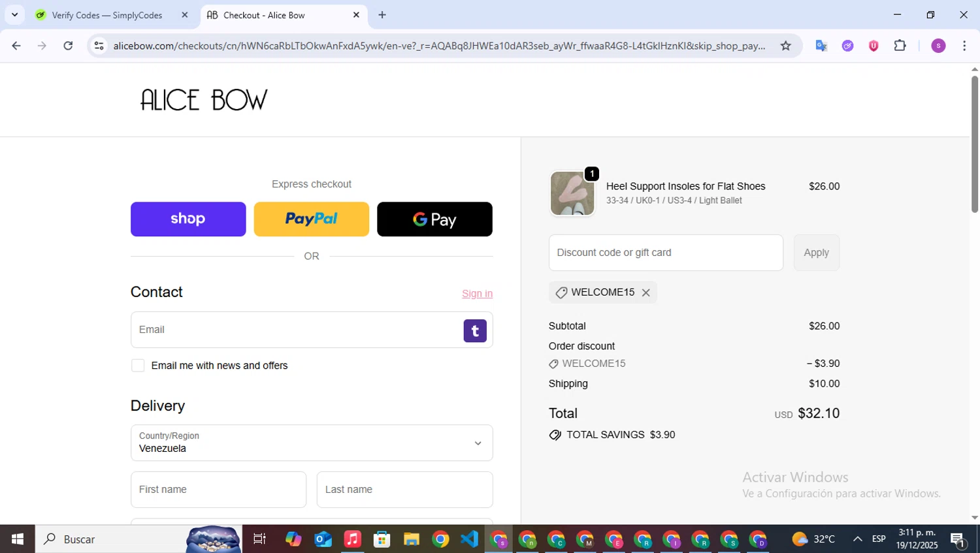Viewport: 980px width, 553px height.
Task: Bookmark this page with the star icon
Action: [785, 46]
